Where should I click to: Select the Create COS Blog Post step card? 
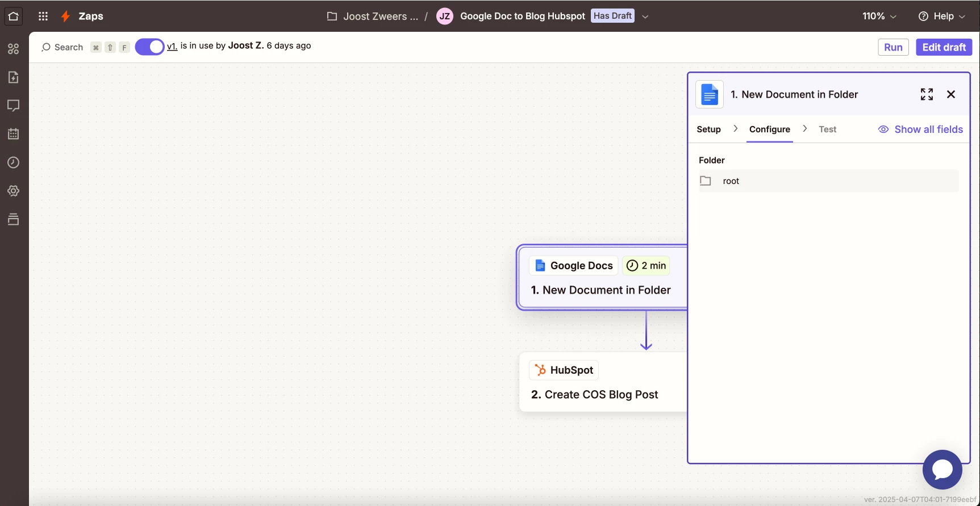[x=603, y=382]
